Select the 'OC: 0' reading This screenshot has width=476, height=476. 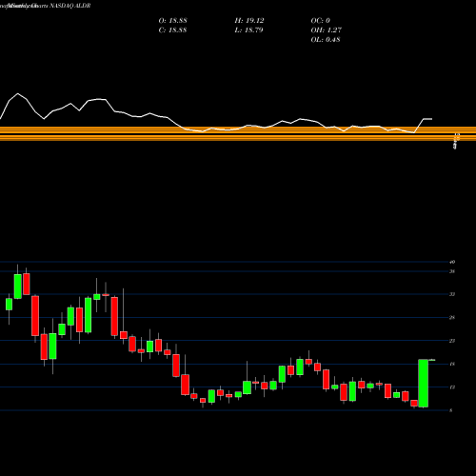tap(321, 21)
